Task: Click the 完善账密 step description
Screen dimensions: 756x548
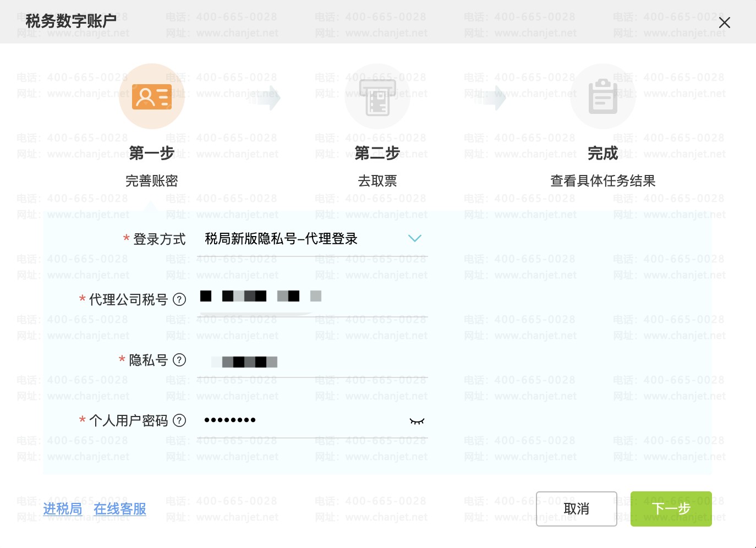Action: click(x=152, y=181)
